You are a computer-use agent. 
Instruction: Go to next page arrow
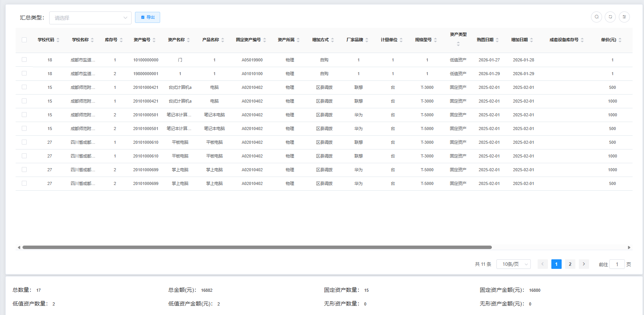(x=584, y=264)
